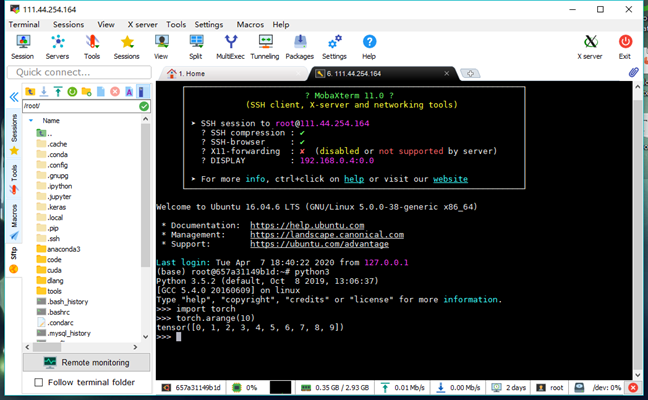Upload files to current folder icon
Viewport: 648px width, 400px height.
[x=58, y=91]
